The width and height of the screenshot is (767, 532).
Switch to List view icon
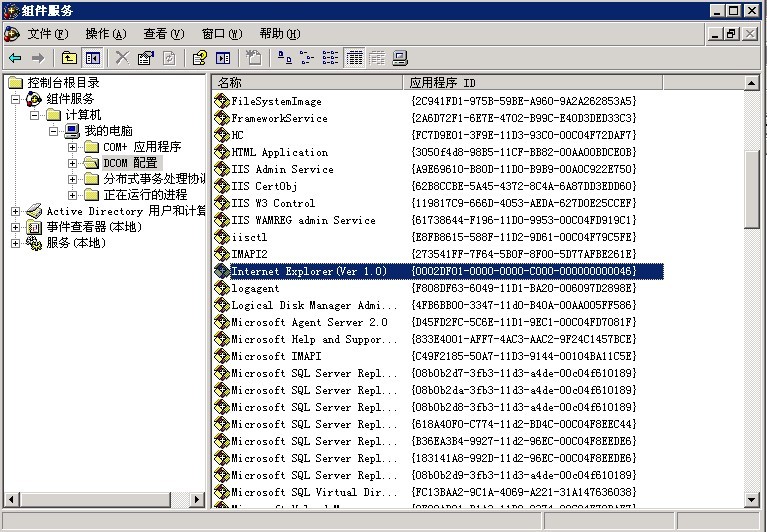tap(330, 58)
